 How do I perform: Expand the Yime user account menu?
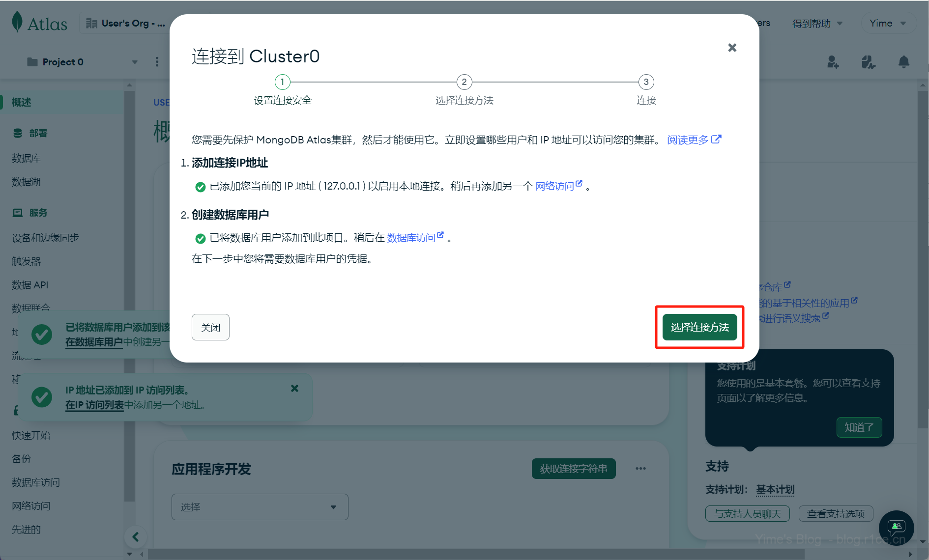888,24
